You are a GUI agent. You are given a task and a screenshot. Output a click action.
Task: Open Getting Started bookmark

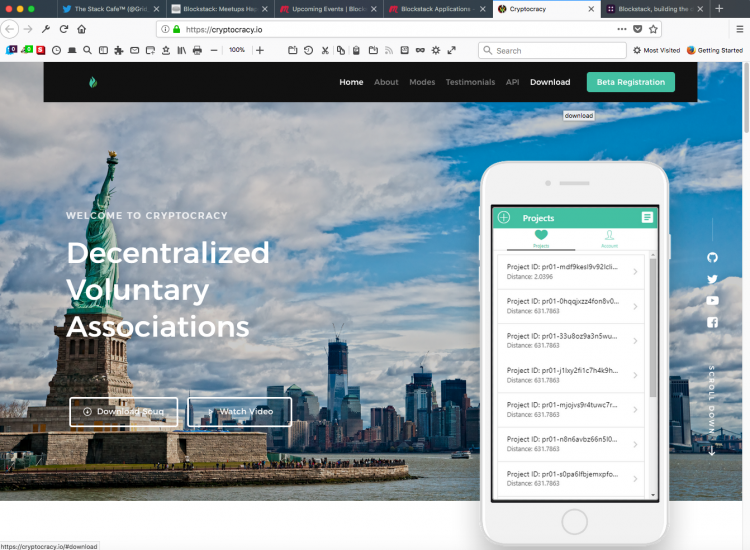[715, 50]
